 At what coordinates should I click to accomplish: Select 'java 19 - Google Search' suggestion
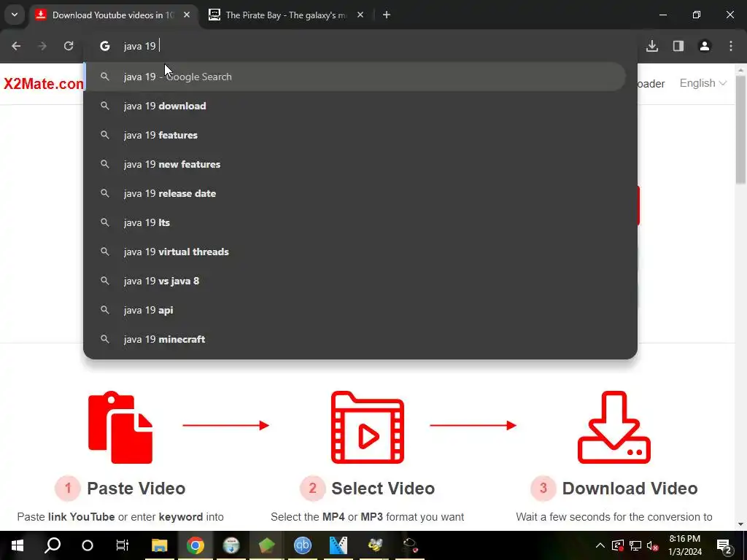click(355, 77)
